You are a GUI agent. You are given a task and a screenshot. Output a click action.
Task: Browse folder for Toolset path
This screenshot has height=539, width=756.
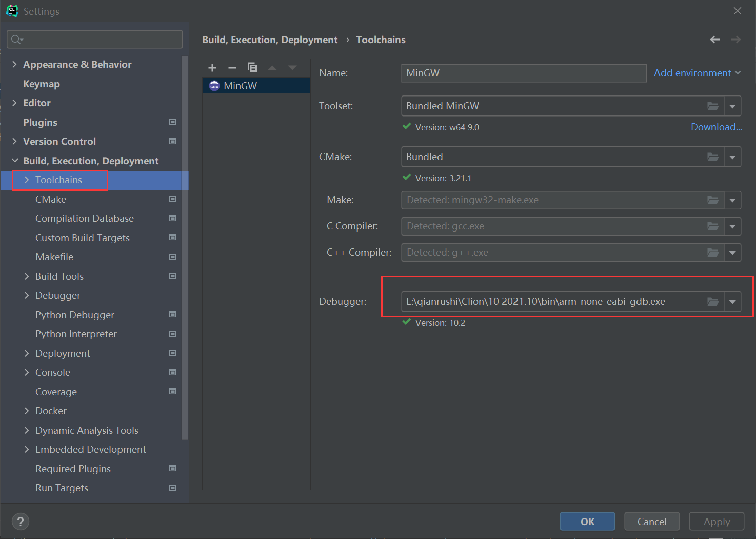713,106
